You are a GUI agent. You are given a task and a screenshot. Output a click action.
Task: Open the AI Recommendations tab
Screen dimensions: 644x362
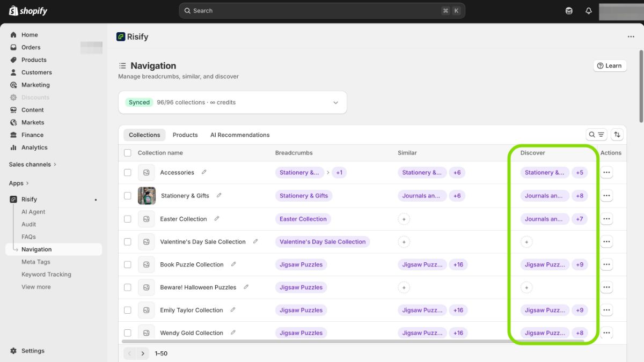pos(240,135)
